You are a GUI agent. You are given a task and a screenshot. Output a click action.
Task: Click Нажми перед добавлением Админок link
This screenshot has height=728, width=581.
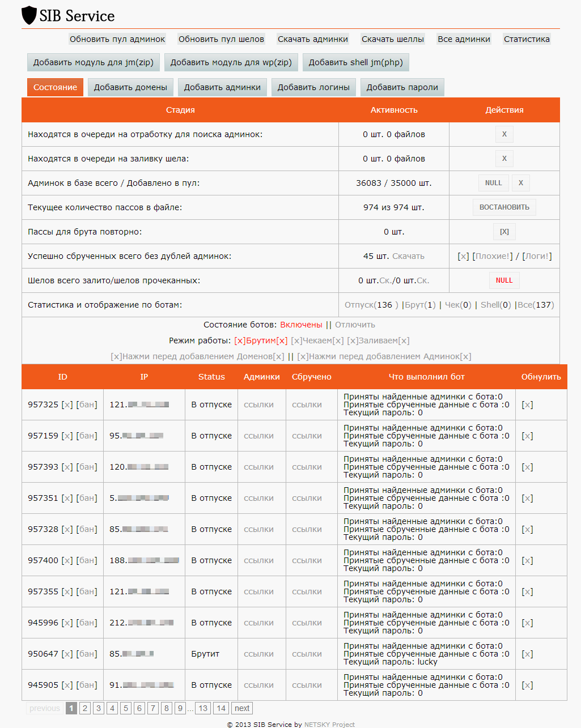point(384,356)
